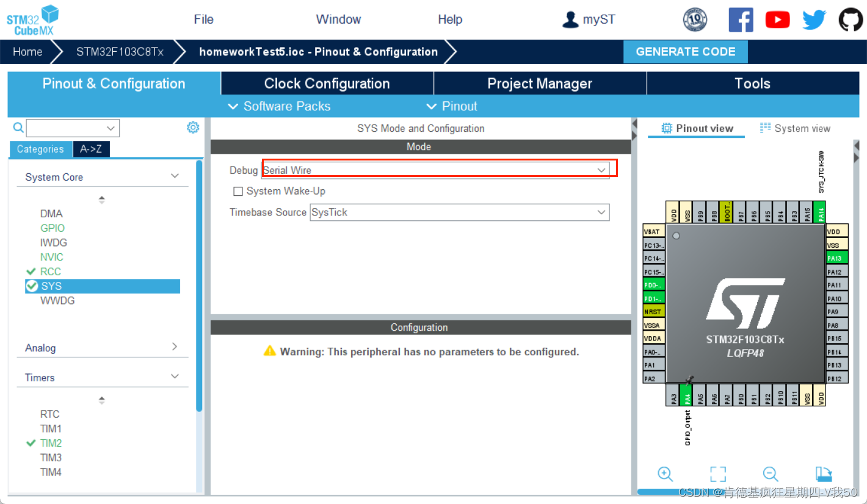Click the 10-year anniversary badge icon
867x504 pixels.
click(695, 20)
